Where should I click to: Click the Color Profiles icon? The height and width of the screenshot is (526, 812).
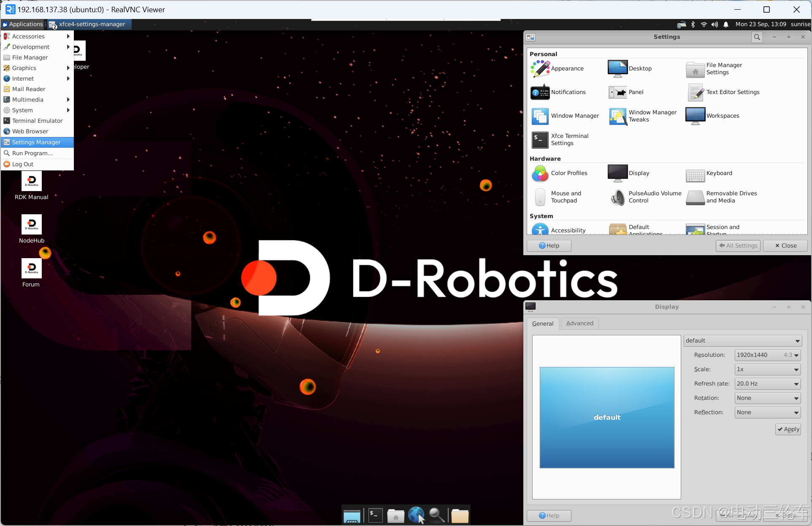pyautogui.click(x=540, y=173)
